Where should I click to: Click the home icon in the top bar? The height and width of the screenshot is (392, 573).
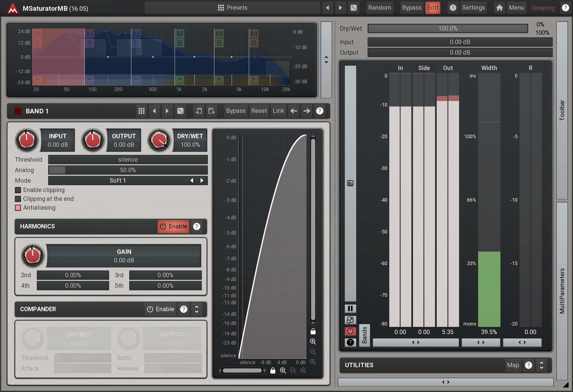[499, 8]
